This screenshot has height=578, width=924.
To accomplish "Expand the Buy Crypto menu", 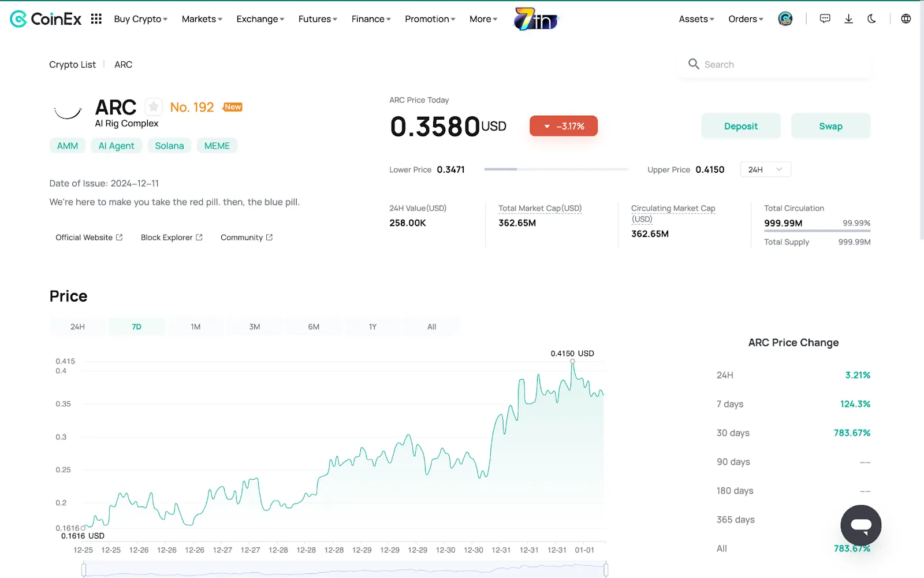I will point(141,19).
